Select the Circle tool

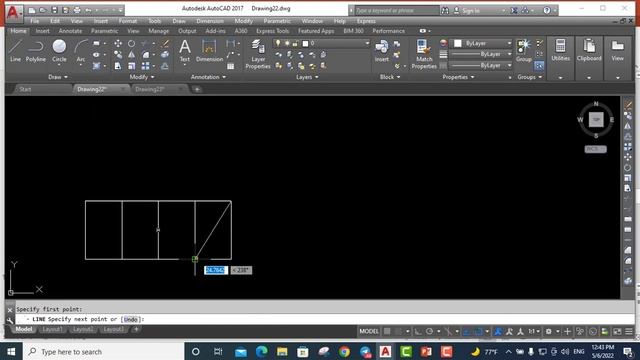pyautogui.click(x=59, y=51)
